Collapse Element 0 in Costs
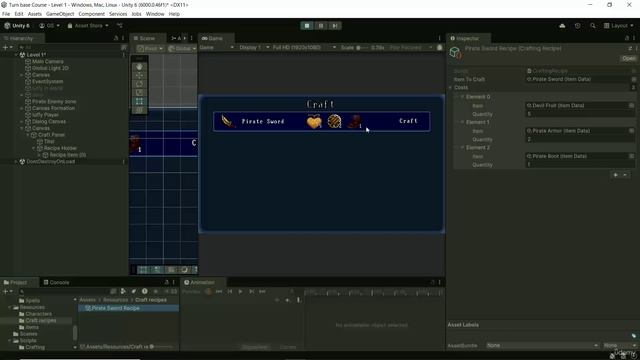 [462, 97]
